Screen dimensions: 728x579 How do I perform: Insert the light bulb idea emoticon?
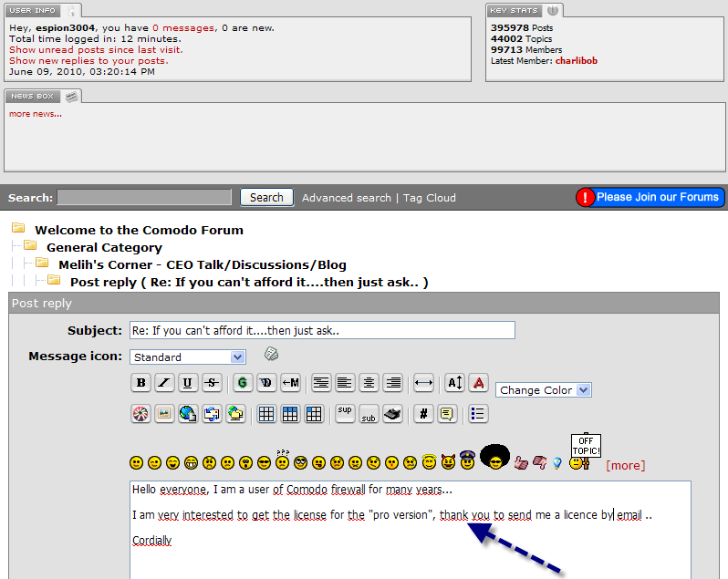[x=557, y=463]
